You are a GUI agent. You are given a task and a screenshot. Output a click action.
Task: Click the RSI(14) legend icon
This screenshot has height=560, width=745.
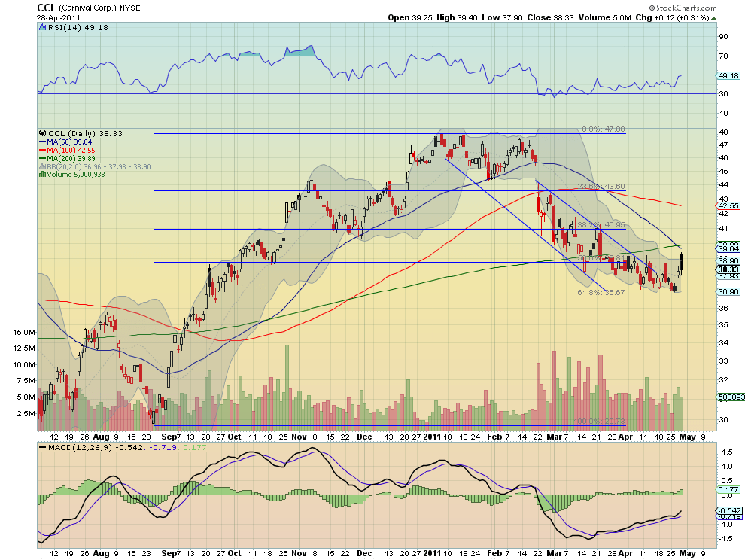[43, 28]
